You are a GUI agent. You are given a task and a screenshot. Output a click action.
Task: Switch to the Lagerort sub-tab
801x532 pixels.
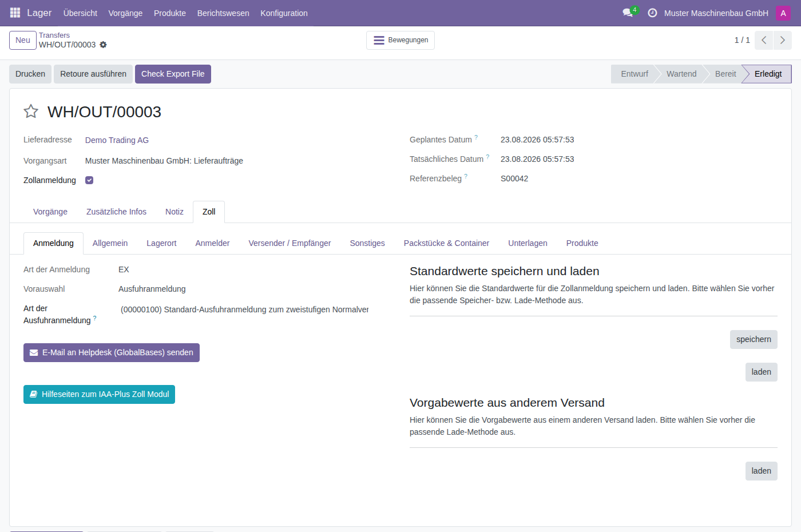161,243
